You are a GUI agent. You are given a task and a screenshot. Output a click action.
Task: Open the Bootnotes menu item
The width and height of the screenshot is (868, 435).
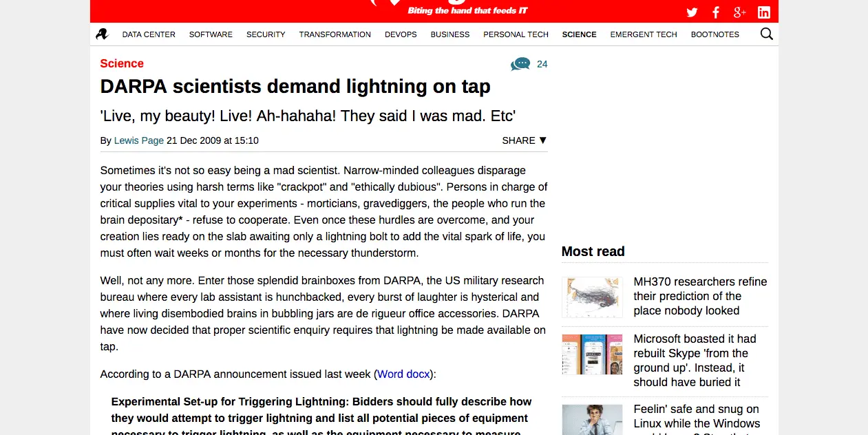click(x=715, y=34)
